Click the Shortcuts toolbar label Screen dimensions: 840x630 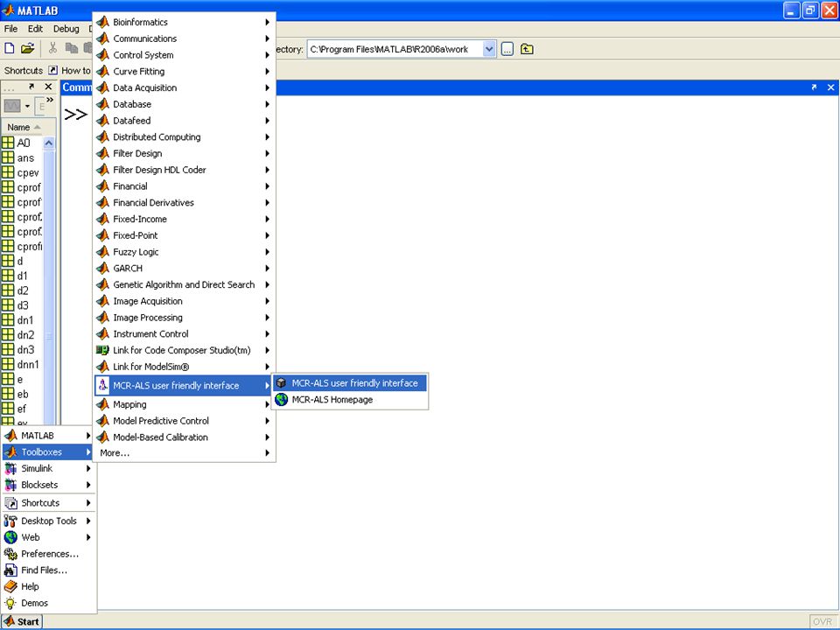[23, 70]
